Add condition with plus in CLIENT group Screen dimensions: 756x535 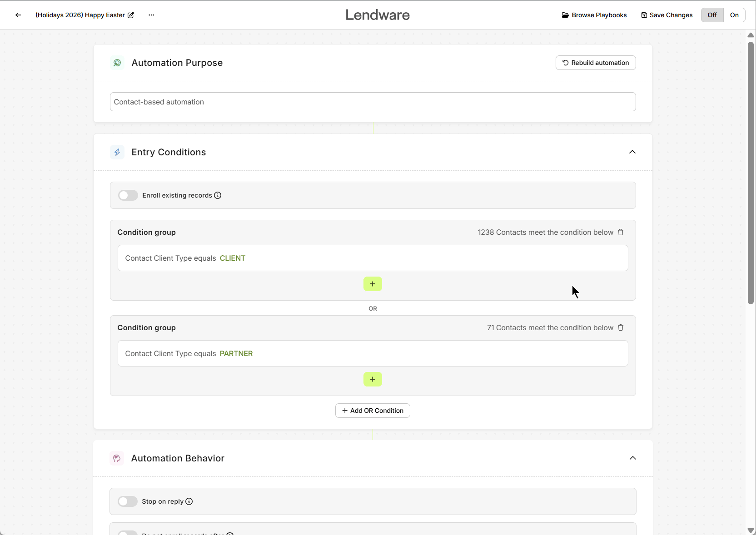[373, 284]
